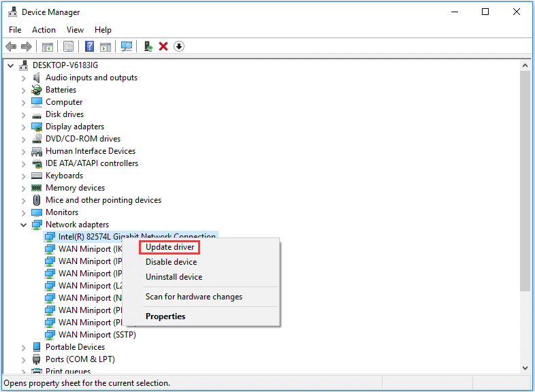
Task: Expand the Display adapters node
Action: tap(24, 127)
